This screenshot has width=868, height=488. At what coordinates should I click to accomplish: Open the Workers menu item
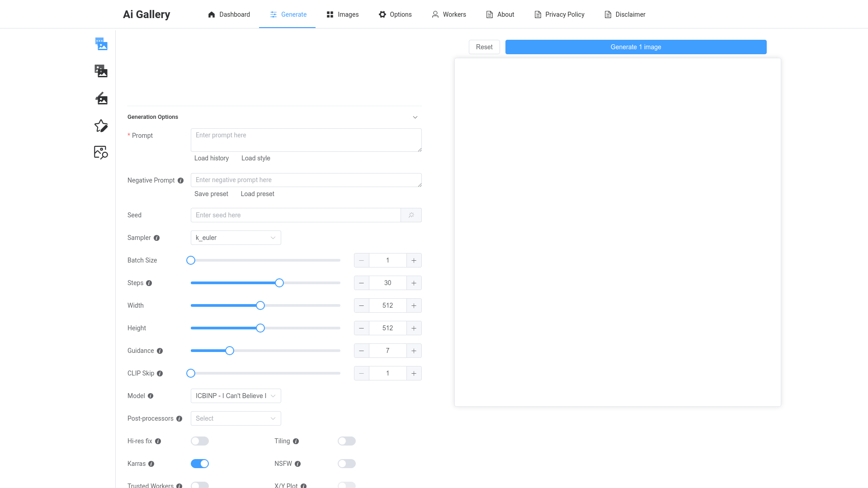[448, 14]
